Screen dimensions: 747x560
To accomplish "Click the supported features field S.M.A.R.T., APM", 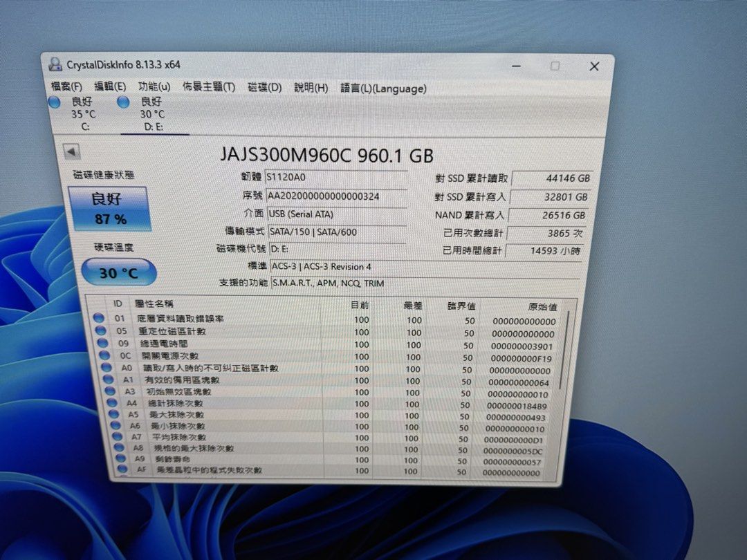I will 425,283.
